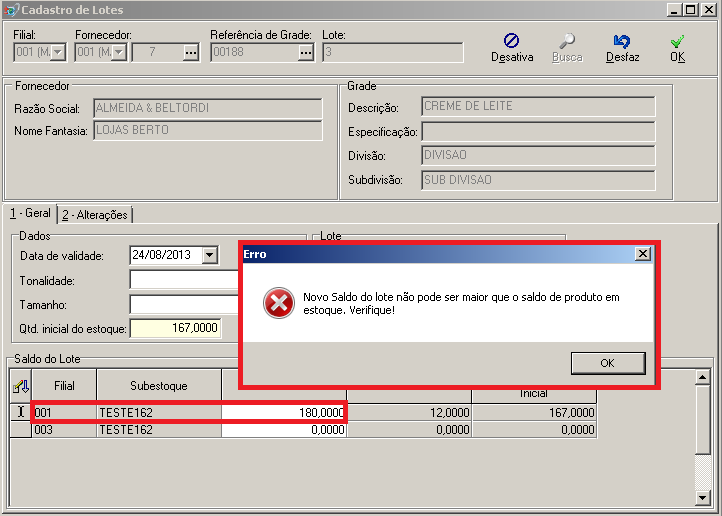This screenshot has width=722, height=516.
Task: Select the 1 - Geral tab
Action: pyautogui.click(x=29, y=214)
